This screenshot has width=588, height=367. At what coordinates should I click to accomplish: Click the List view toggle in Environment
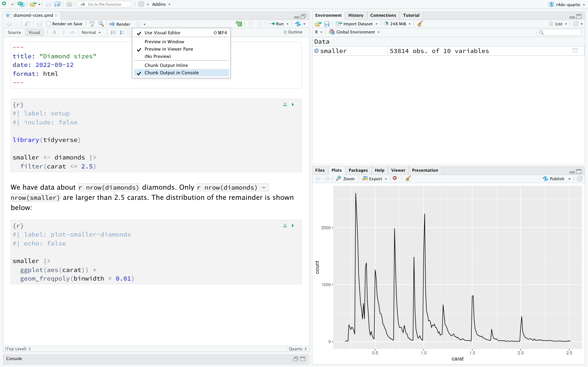pyautogui.click(x=558, y=23)
